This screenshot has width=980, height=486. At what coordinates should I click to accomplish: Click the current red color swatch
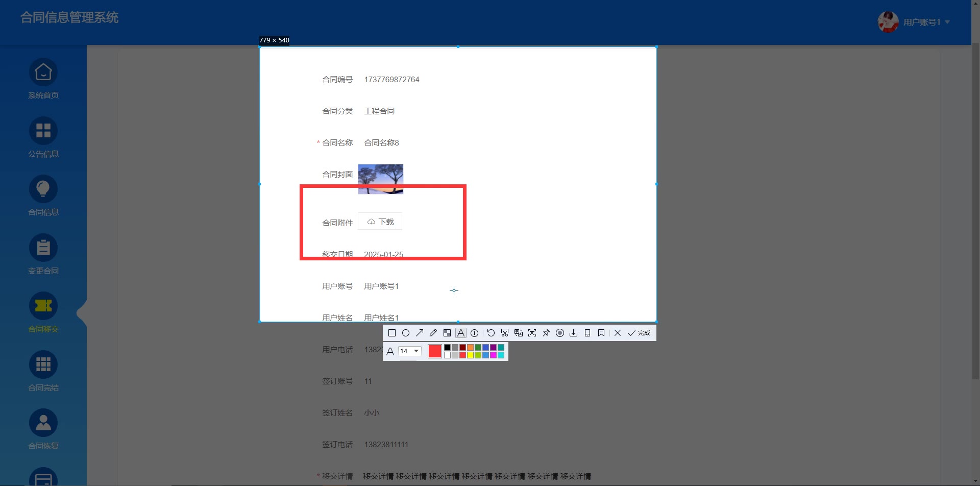435,351
